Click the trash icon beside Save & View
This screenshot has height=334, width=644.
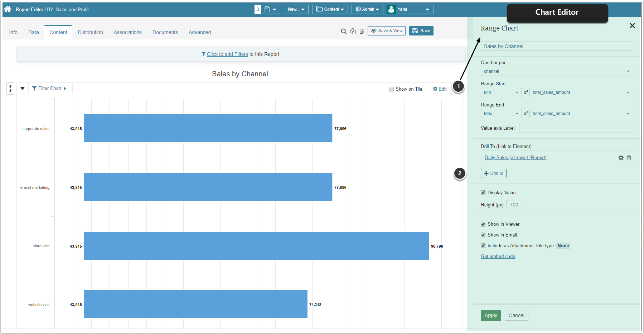362,31
